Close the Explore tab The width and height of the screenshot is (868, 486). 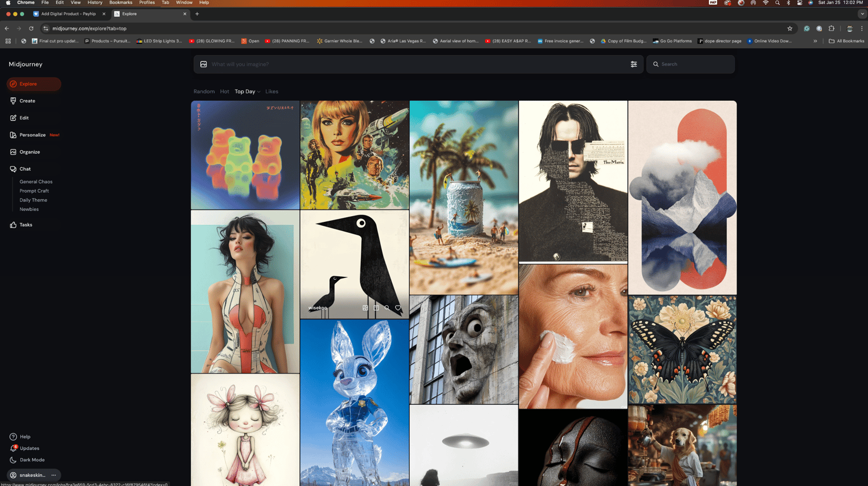tap(185, 14)
